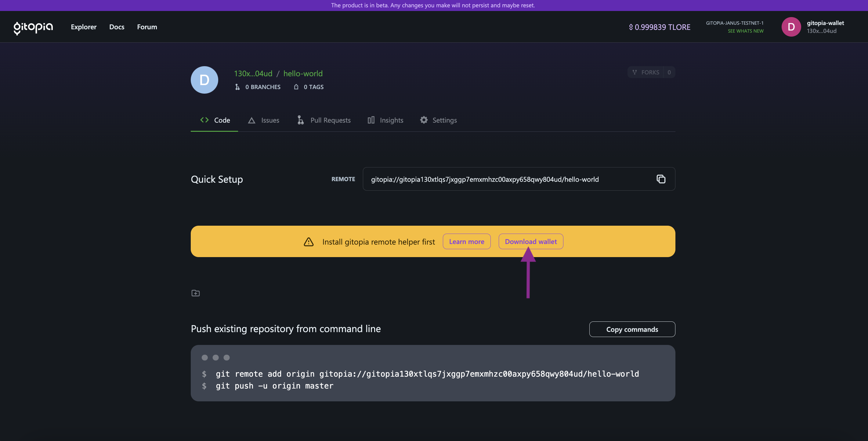Click the Settings gear icon

tap(424, 120)
